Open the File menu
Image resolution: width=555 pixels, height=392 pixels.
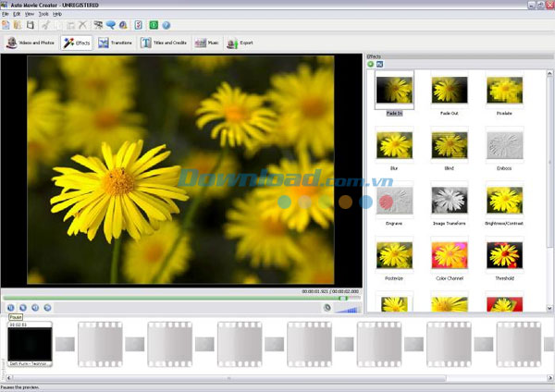[6, 14]
